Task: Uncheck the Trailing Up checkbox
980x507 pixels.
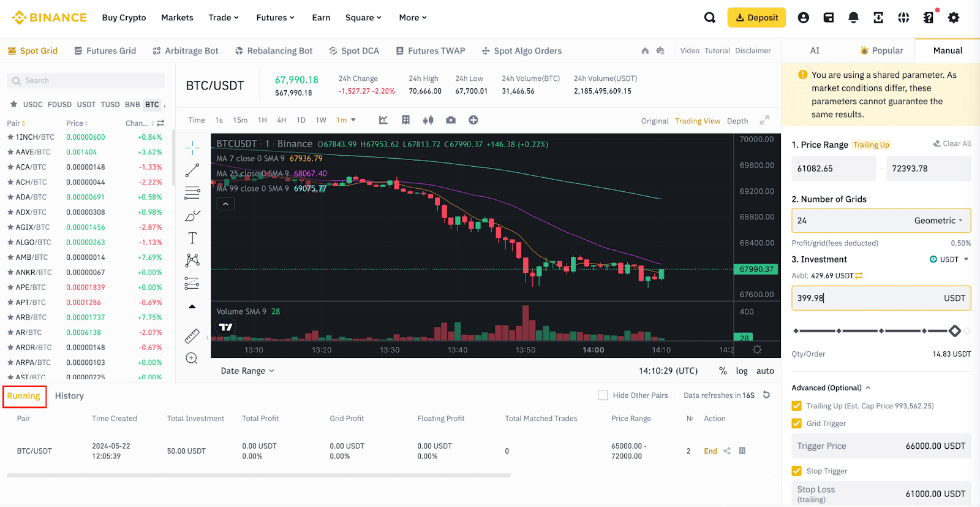Action: pyautogui.click(x=796, y=406)
